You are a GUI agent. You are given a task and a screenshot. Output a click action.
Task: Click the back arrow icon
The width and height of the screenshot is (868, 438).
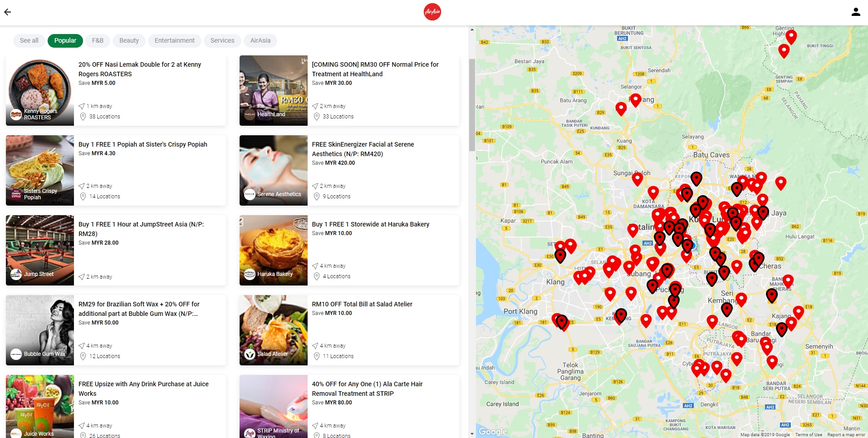click(8, 12)
